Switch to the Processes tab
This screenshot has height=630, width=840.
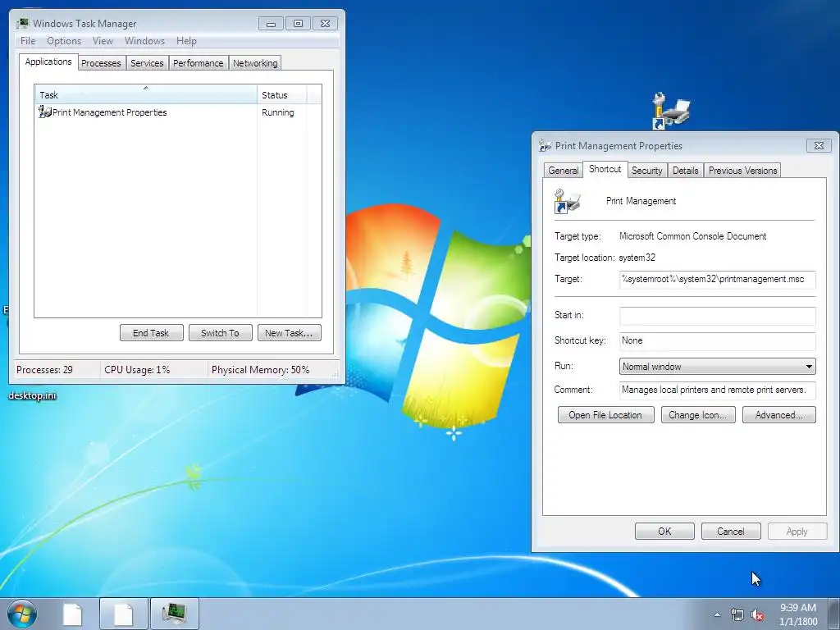[101, 63]
